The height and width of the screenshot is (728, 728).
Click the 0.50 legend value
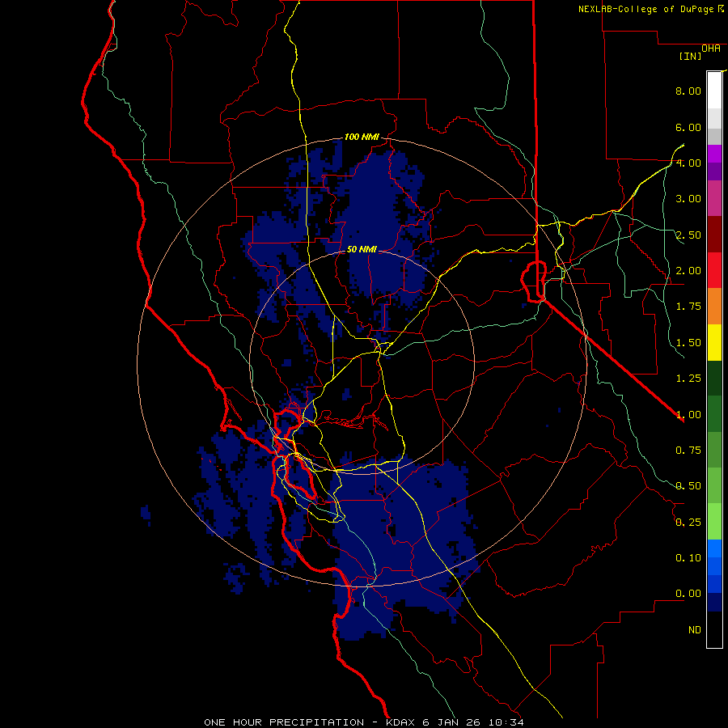tap(688, 486)
